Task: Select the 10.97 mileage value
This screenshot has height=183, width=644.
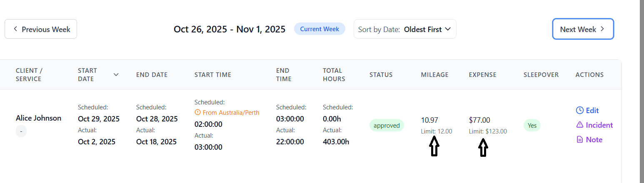Action: (x=429, y=120)
